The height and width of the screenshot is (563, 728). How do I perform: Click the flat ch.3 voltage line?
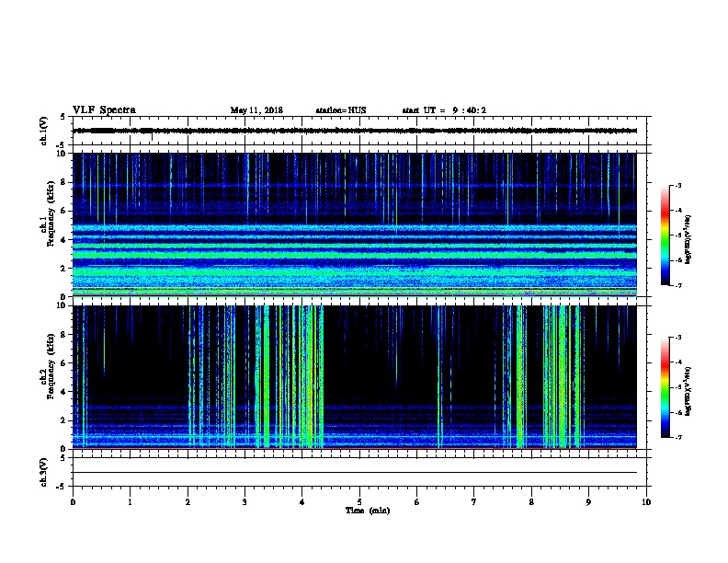click(355, 473)
